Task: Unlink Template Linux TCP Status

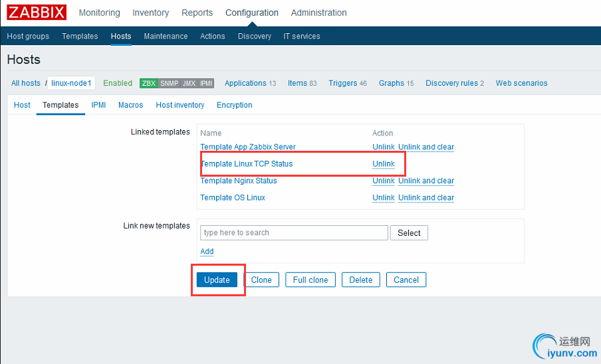Action: pos(384,164)
